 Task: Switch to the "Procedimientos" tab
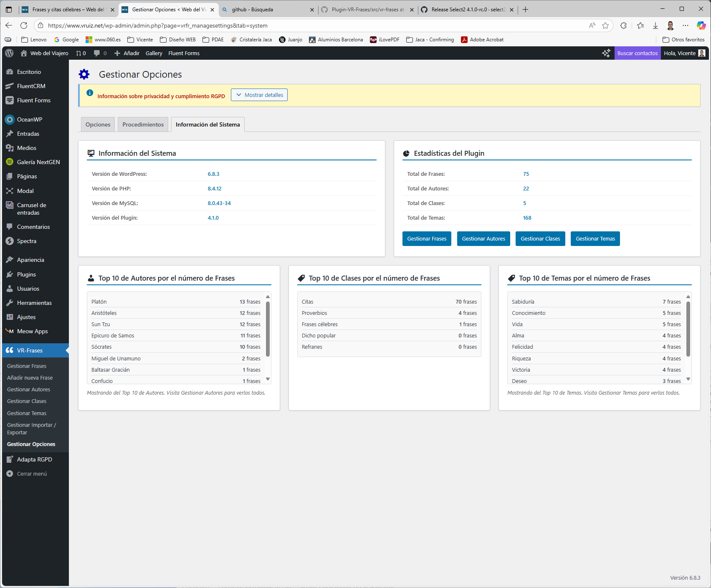click(x=143, y=124)
